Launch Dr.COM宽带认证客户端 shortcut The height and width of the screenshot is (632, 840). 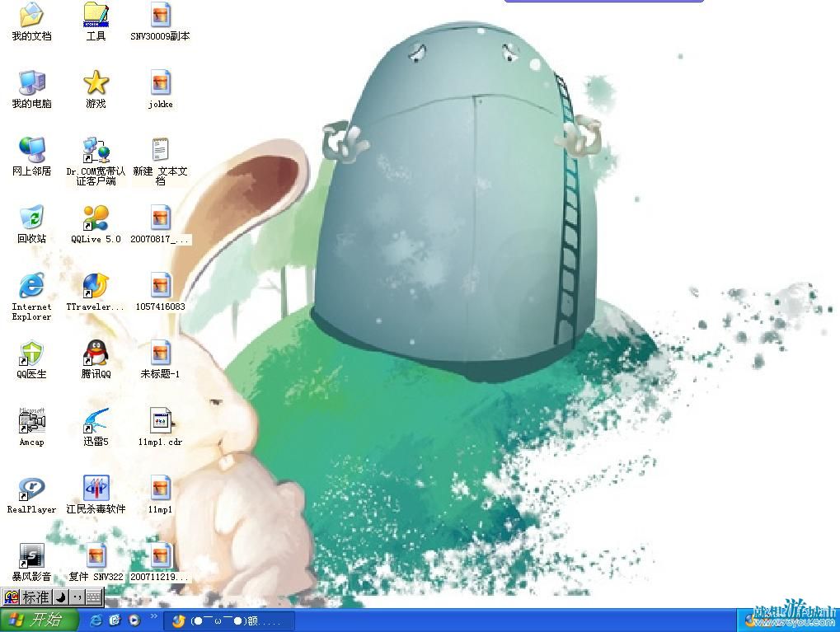click(x=96, y=161)
